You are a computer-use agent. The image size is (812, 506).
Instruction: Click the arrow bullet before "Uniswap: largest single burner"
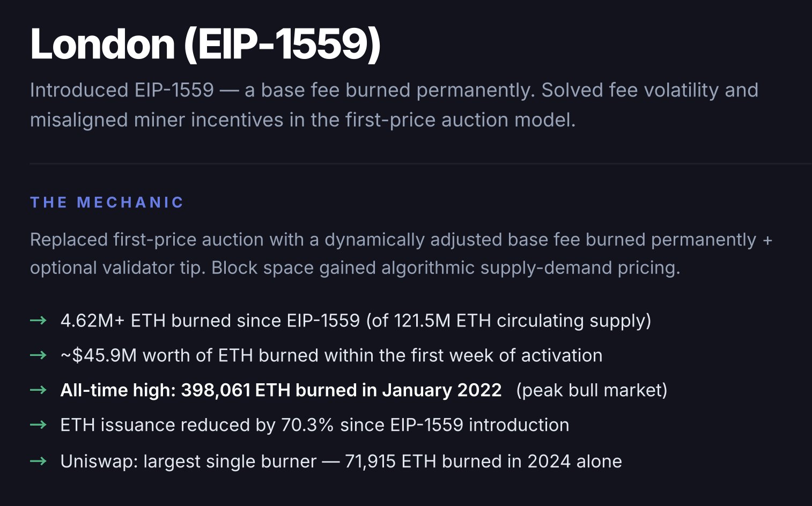pyautogui.click(x=38, y=461)
